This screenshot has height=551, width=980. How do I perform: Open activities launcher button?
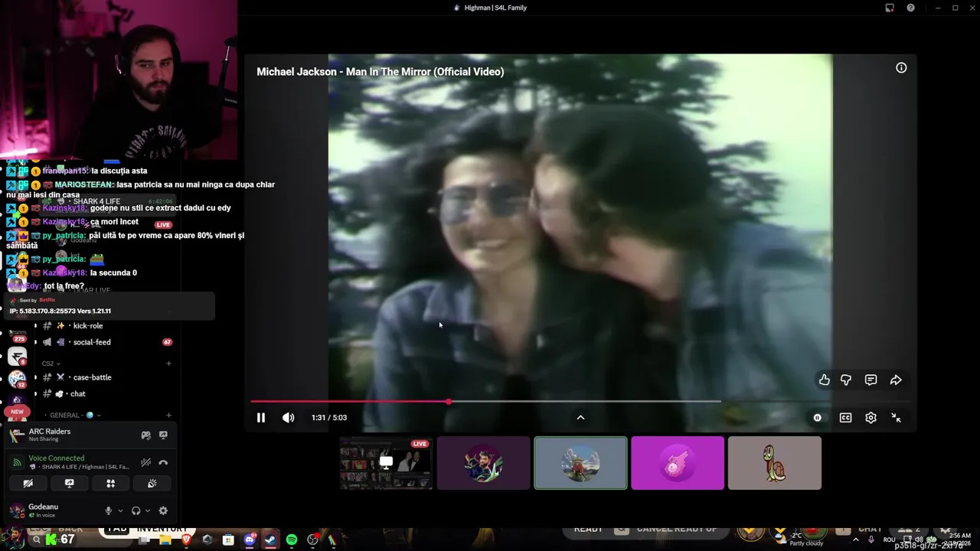coord(110,484)
